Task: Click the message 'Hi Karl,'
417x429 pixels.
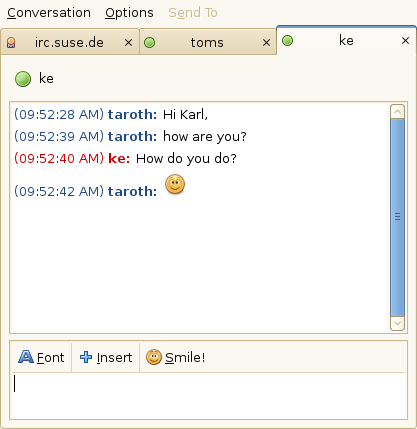Action: (x=185, y=115)
